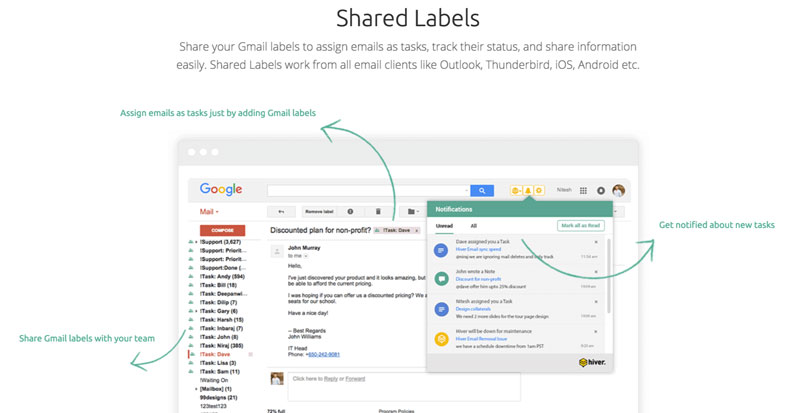Open the Hiver bell notifications icon
The height and width of the screenshot is (413, 800).
click(x=528, y=190)
